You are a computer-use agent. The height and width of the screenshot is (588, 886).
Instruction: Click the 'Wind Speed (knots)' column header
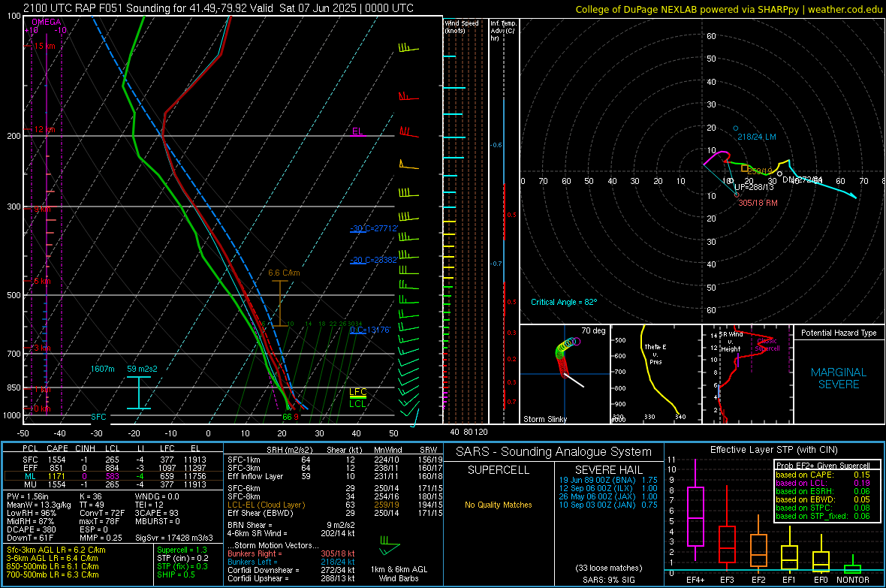point(462,26)
